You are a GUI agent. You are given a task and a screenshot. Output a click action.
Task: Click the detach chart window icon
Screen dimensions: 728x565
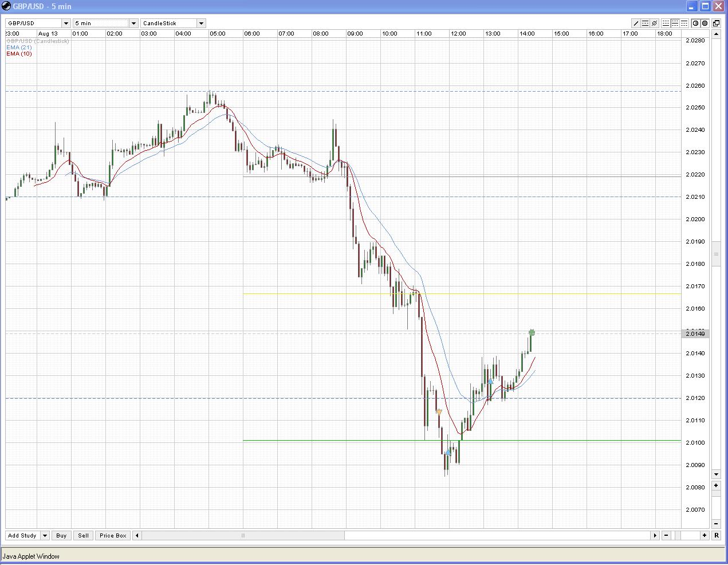[x=716, y=23]
